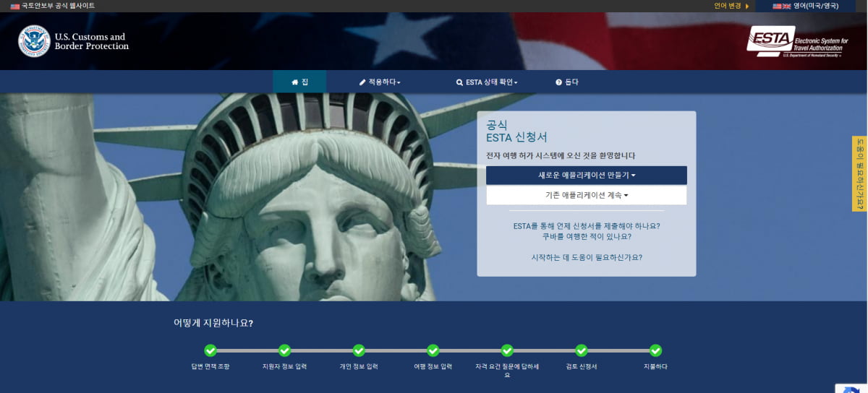
Task: Click the 개인 정보 입력 step label
Action: pyautogui.click(x=359, y=366)
